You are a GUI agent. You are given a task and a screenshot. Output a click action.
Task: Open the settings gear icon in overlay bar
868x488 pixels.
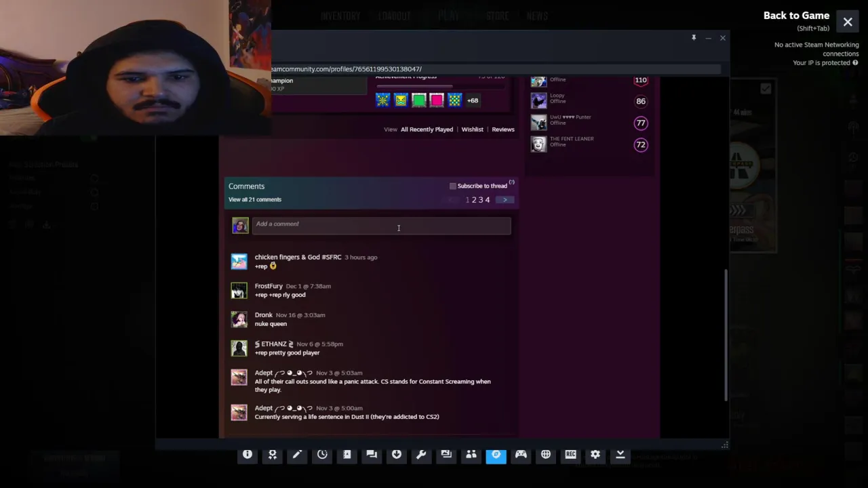click(595, 455)
